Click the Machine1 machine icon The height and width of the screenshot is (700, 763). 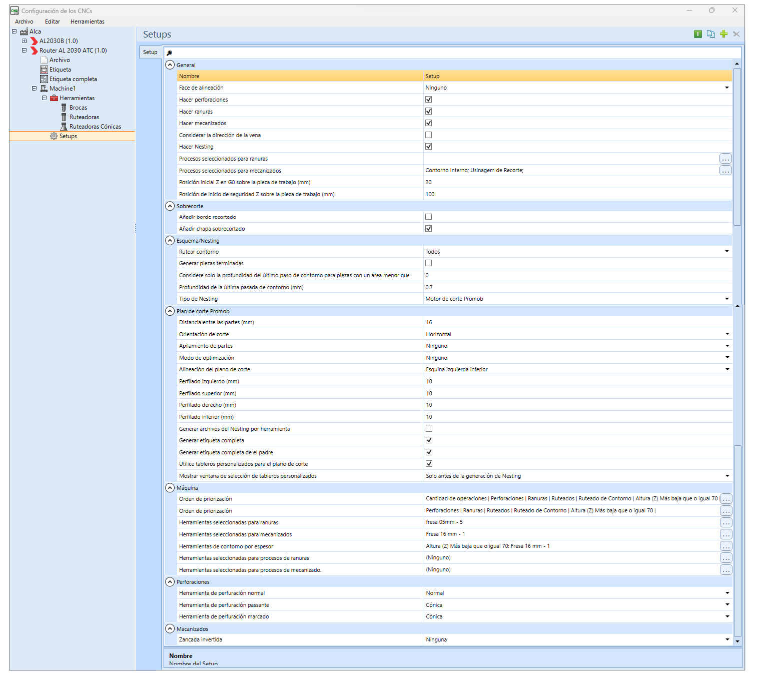[x=44, y=89]
